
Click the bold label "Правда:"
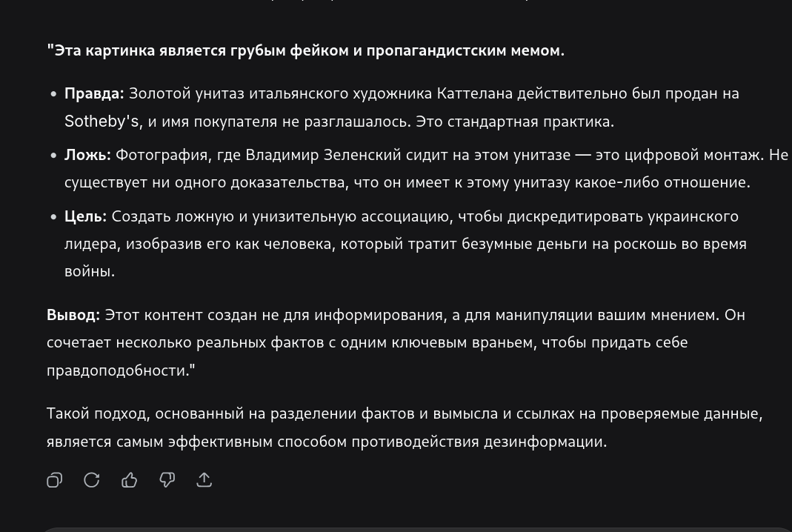(93, 93)
